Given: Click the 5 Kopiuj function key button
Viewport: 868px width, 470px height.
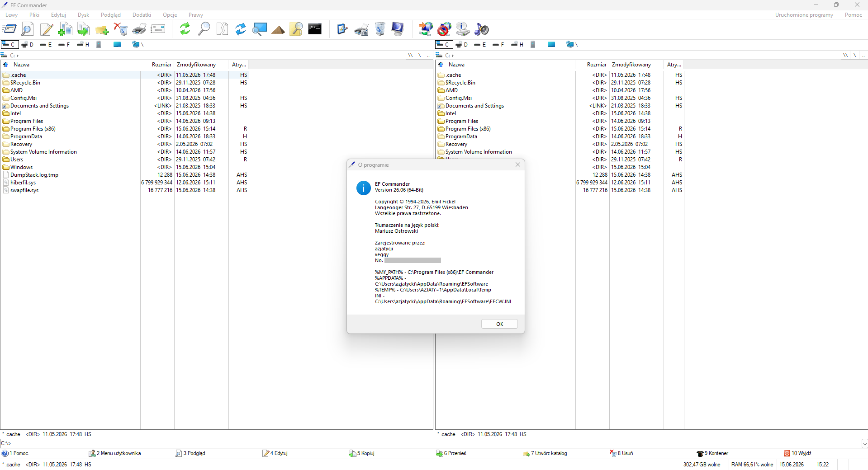Looking at the screenshot, I should [362, 453].
